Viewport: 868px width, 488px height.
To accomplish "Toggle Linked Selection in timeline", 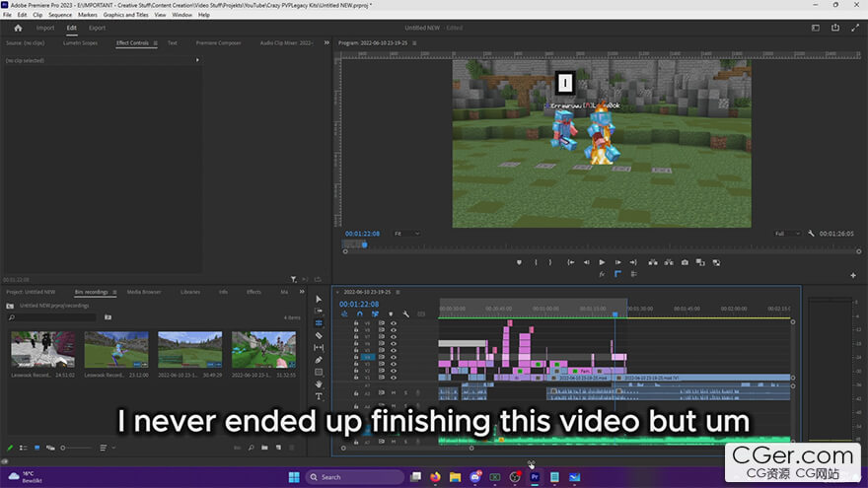I will [x=376, y=314].
